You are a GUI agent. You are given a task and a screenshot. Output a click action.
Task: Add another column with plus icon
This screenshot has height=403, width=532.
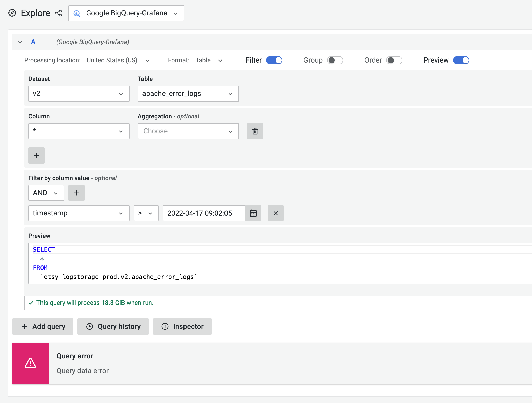pyautogui.click(x=36, y=155)
